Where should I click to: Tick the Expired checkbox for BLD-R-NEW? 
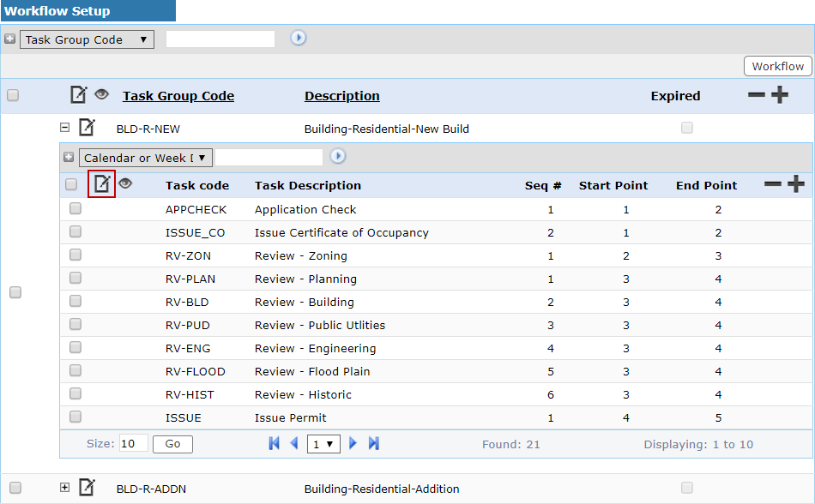(x=686, y=128)
